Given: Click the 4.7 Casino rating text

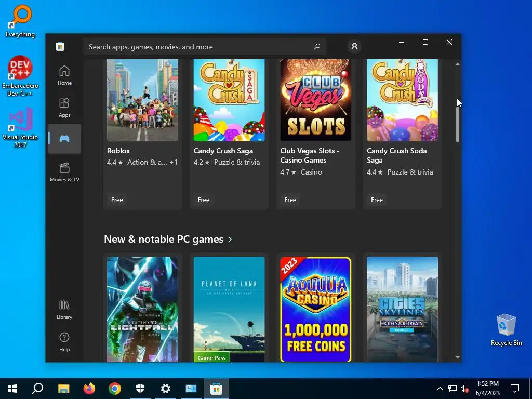Looking at the screenshot, I should (301, 172).
